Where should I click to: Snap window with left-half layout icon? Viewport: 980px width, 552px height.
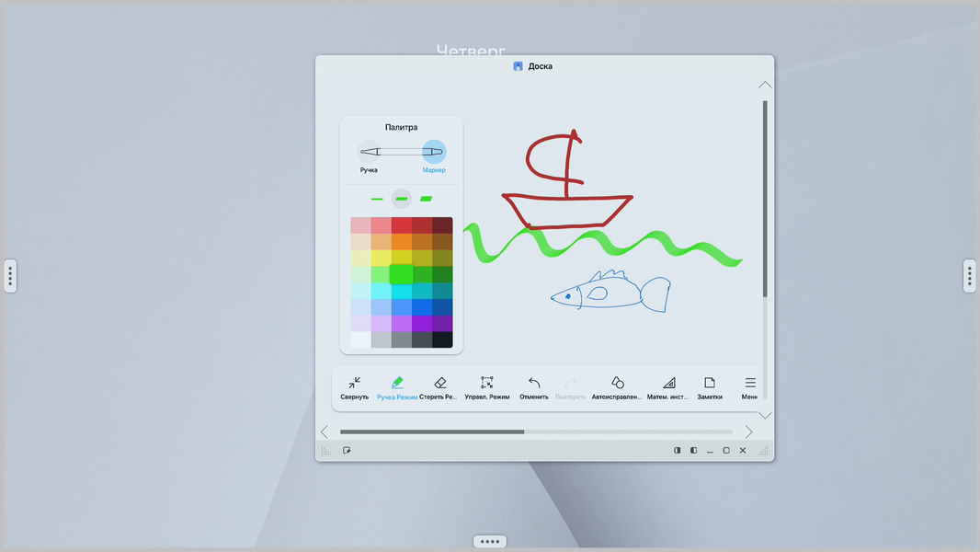pos(693,450)
